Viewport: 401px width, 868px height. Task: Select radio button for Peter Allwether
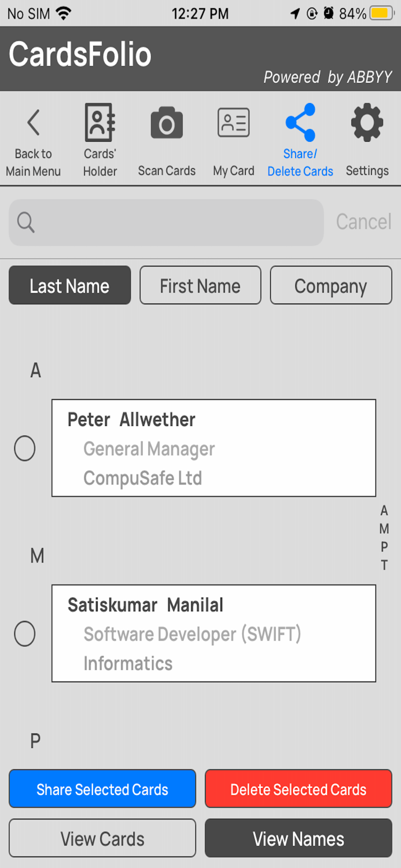[25, 448]
